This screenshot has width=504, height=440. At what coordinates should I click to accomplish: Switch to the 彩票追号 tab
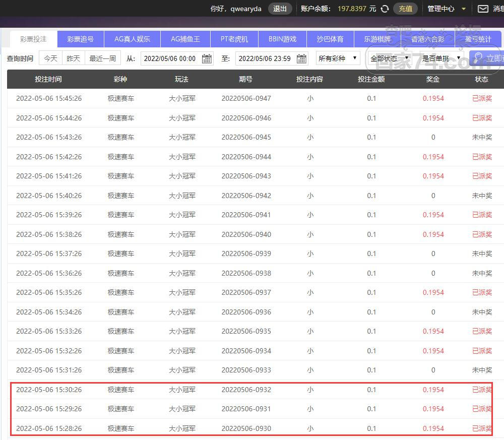pyautogui.click(x=80, y=39)
